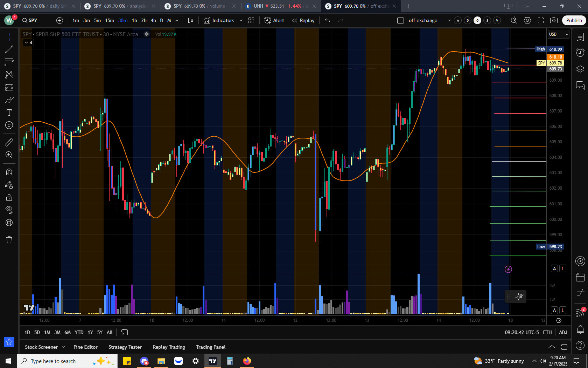This screenshot has width=588, height=368.
Task: Select the brush drawing tool
Action: [x=9, y=100]
